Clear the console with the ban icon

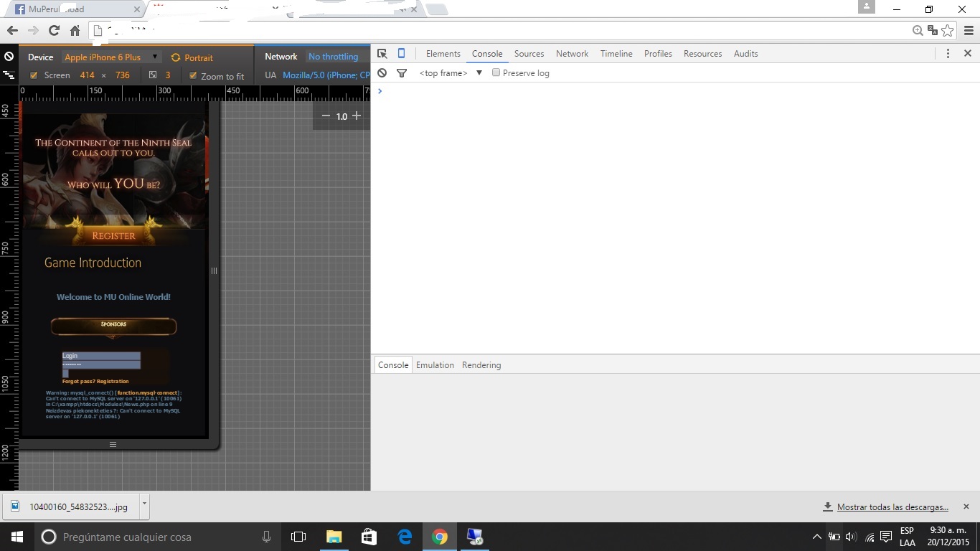click(382, 73)
